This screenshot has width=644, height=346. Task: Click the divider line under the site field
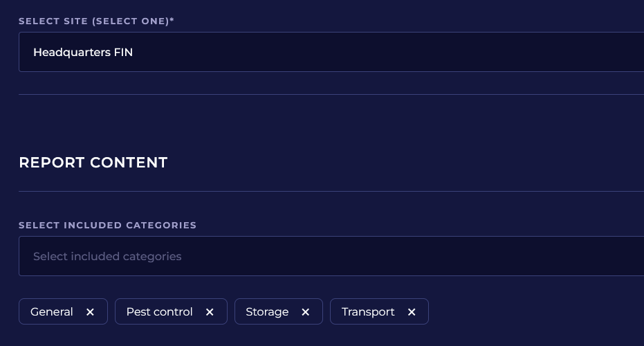(331, 94)
